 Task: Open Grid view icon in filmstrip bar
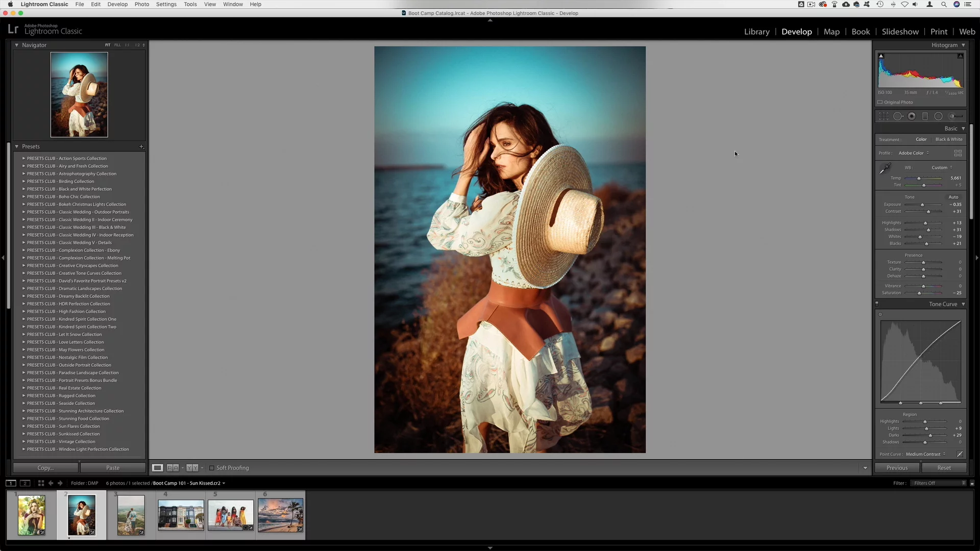pos(41,483)
